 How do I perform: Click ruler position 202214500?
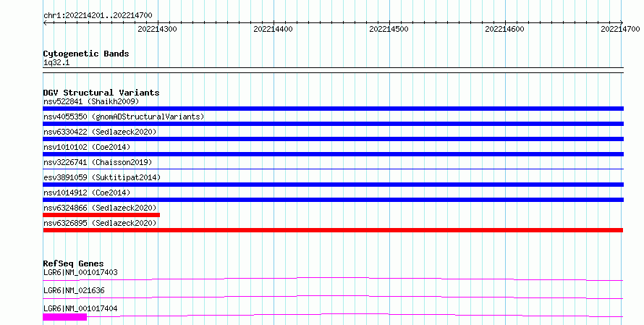[389, 29]
